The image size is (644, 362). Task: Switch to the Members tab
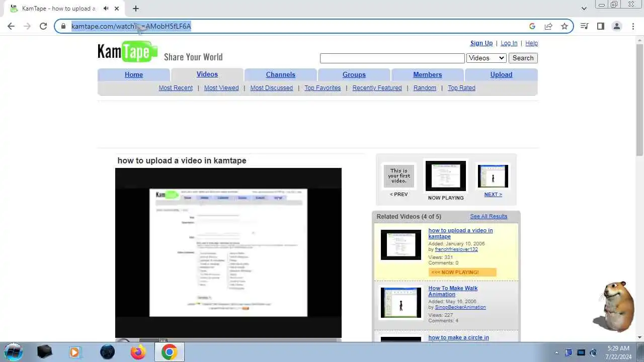[x=428, y=74]
